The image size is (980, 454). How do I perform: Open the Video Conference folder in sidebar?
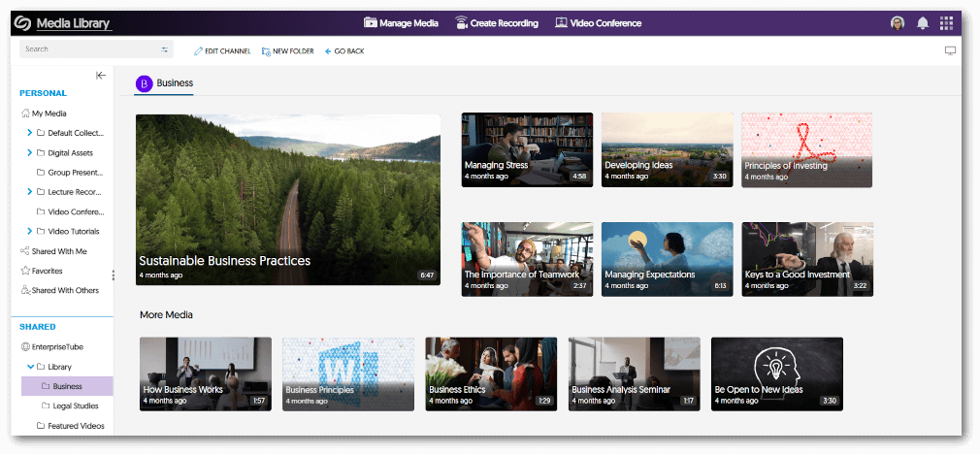point(70,211)
